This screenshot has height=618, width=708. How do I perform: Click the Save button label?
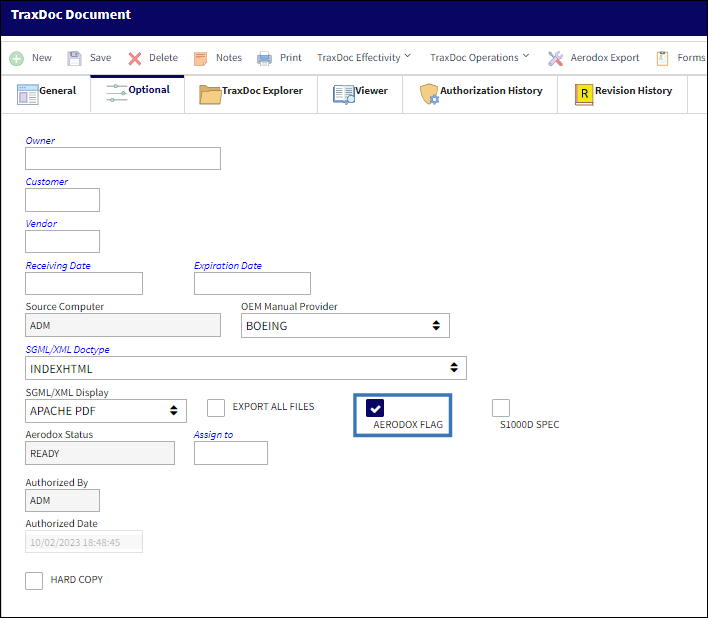(x=100, y=58)
